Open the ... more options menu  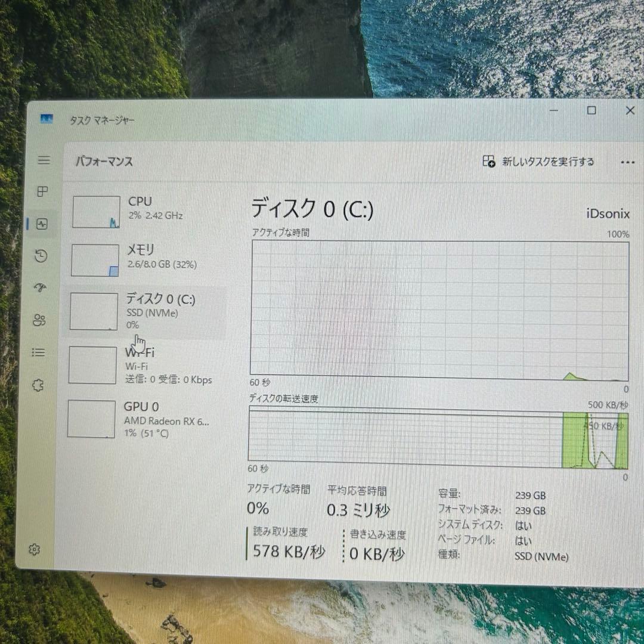(627, 162)
